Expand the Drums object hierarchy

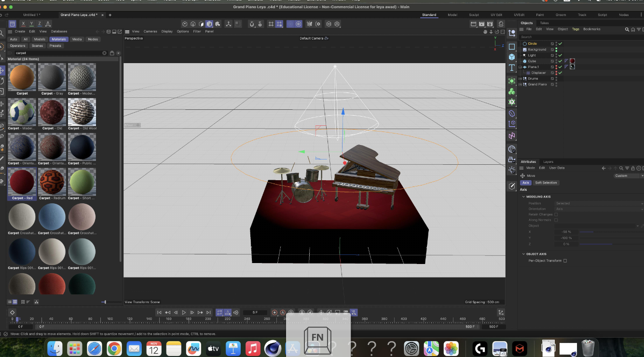tap(520, 79)
